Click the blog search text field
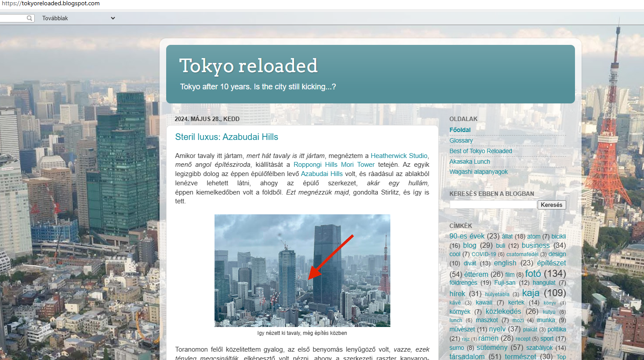The height and width of the screenshot is (360, 644). click(493, 205)
